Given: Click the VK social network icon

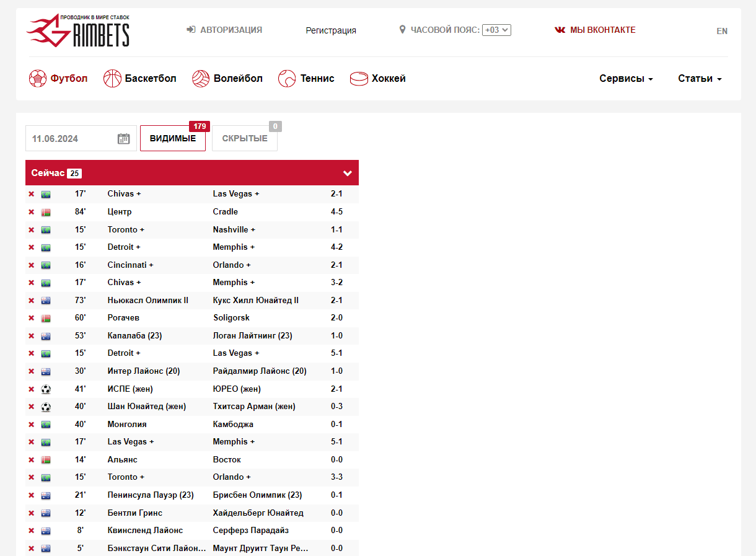Looking at the screenshot, I should (560, 30).
